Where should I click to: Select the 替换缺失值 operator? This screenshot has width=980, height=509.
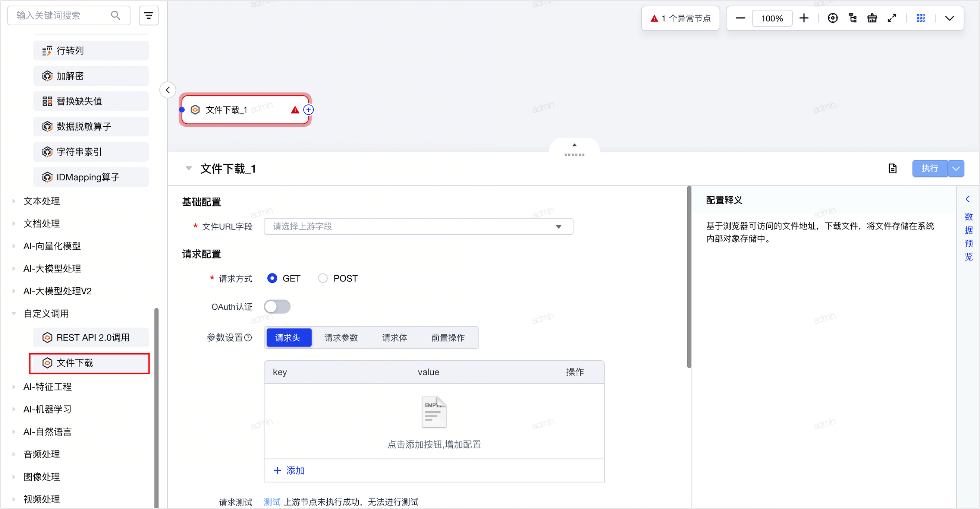point(91,101)
